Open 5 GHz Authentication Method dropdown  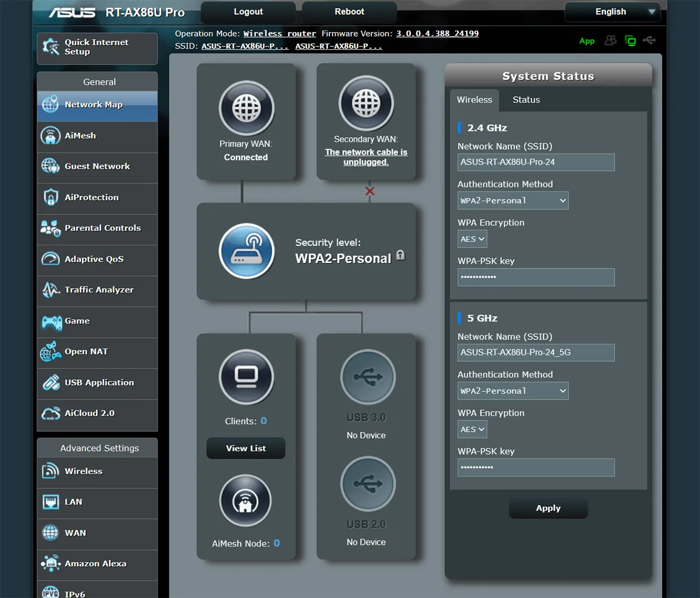point(513,391)
